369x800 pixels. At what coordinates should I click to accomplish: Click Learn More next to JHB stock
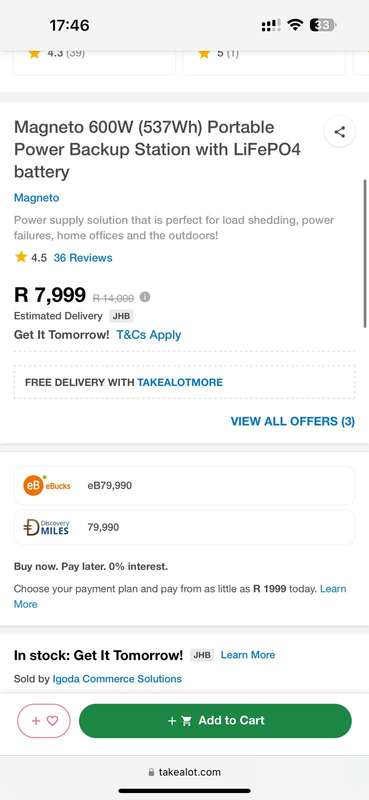tap(248, 655)
